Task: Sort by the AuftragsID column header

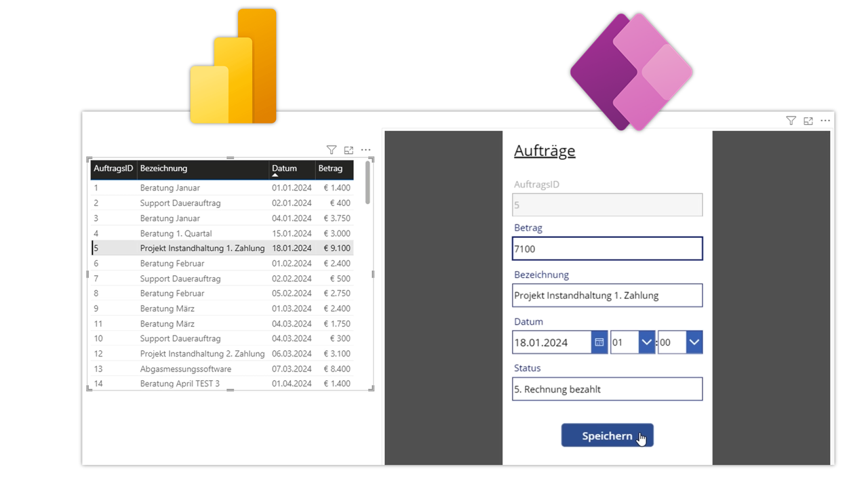Action: point(113,168)
